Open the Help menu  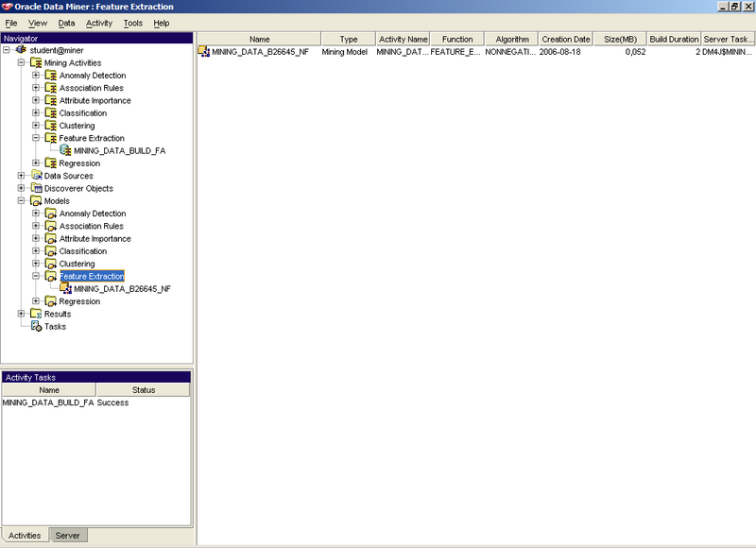point(162,23)
